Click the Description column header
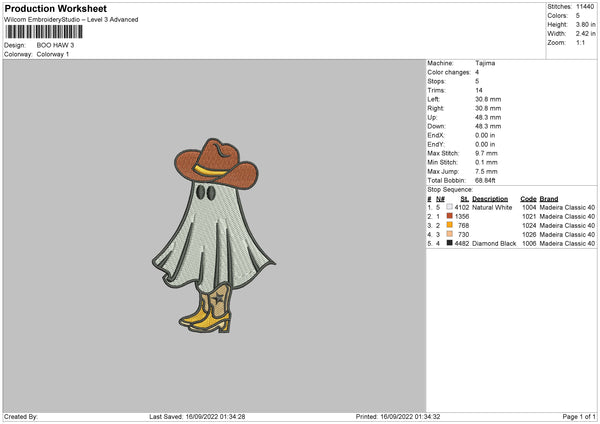The width and height of the screenshot is (600, 424). (490, 198)
